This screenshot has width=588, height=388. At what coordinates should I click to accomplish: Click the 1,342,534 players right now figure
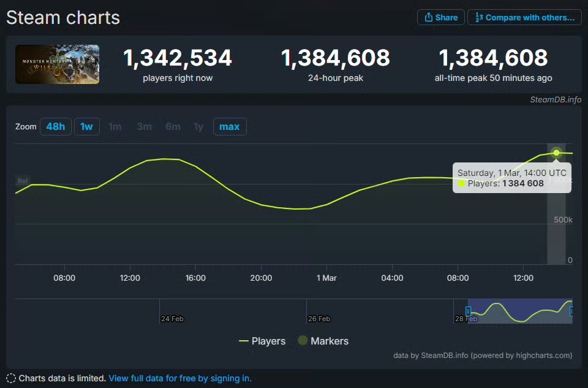pos(178,58)
